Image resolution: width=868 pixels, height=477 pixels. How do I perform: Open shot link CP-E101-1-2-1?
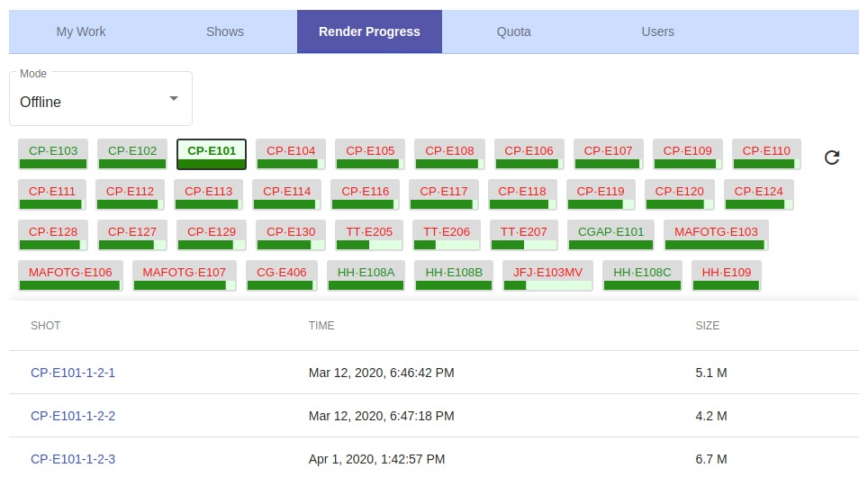point(73,373)
